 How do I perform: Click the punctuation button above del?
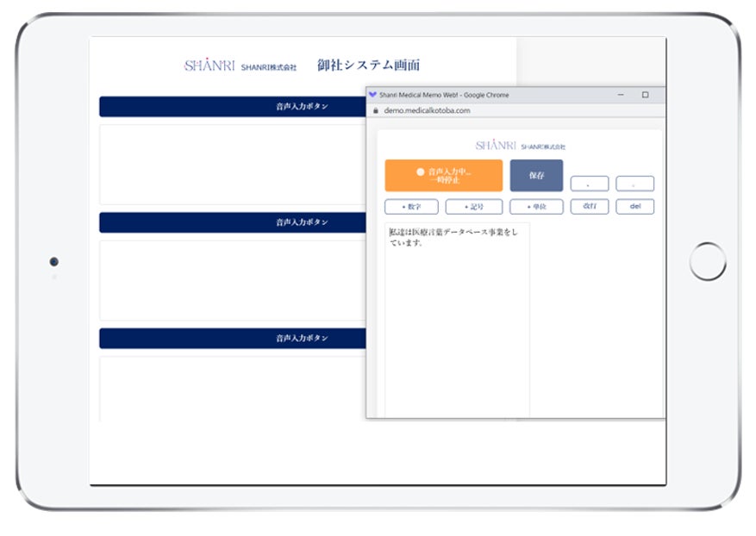(x=635, y=184)
